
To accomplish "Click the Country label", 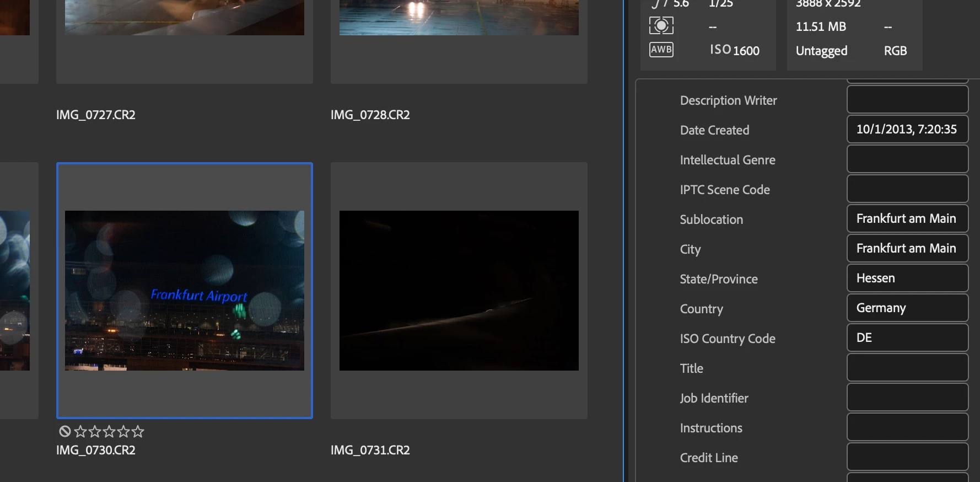I will pos(701,309).
